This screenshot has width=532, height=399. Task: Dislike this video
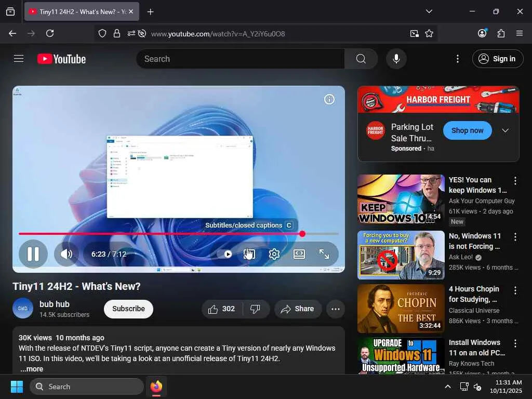tap(255, 309)
